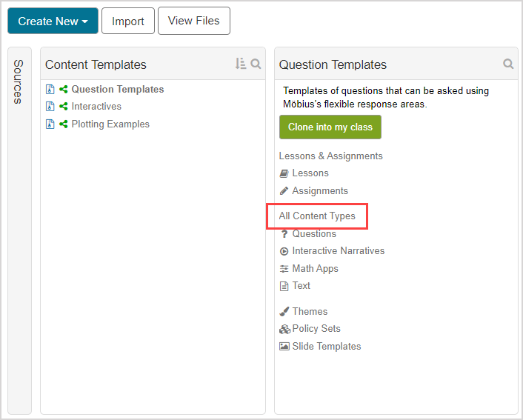
Task: Open the Math Apps link
Action: (x=315, y=269)
